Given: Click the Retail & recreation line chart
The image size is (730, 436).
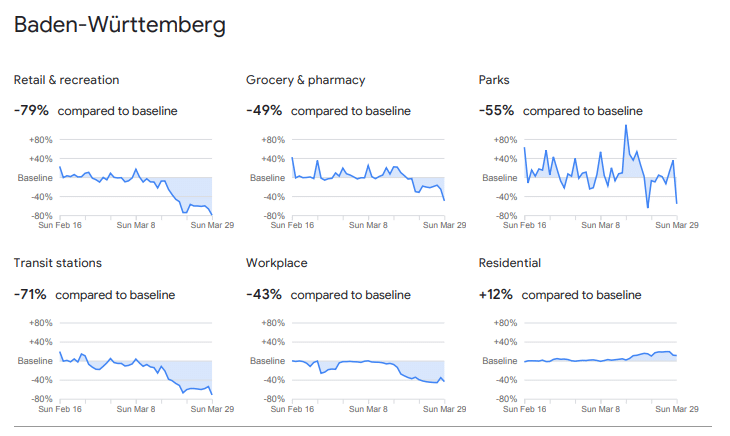Looking at the screenshot, I should click(136, 178).
